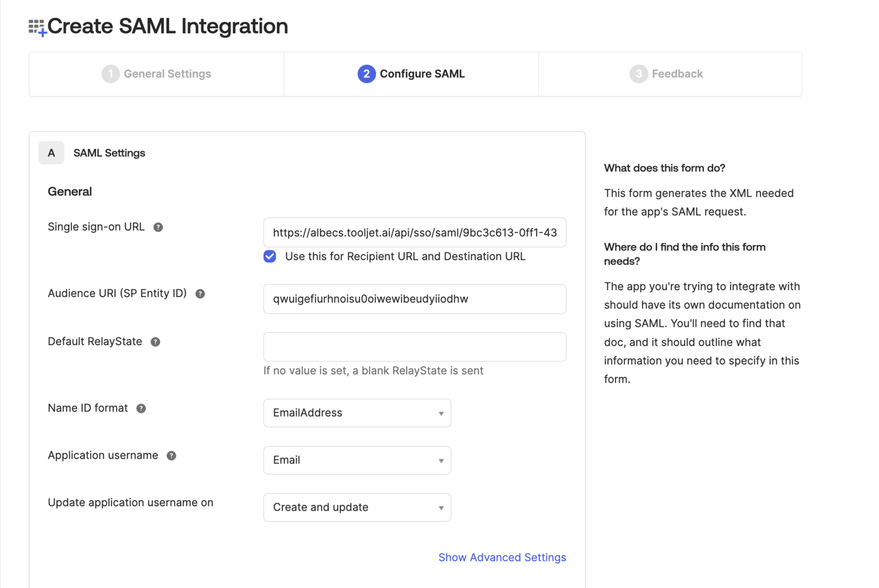Open help for Default RelayState field
This screenshot has width=879, height=588.
pyautogui.click(x=155, y=342)
